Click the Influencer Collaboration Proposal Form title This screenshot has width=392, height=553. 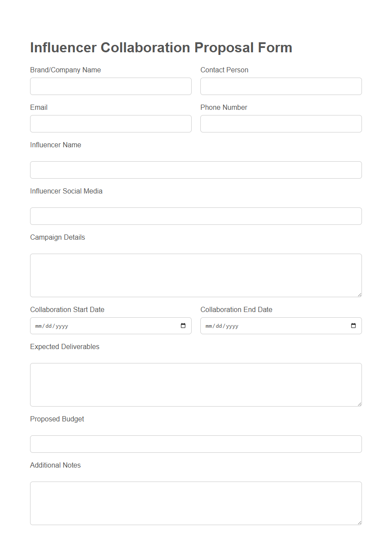click(161, 47)
